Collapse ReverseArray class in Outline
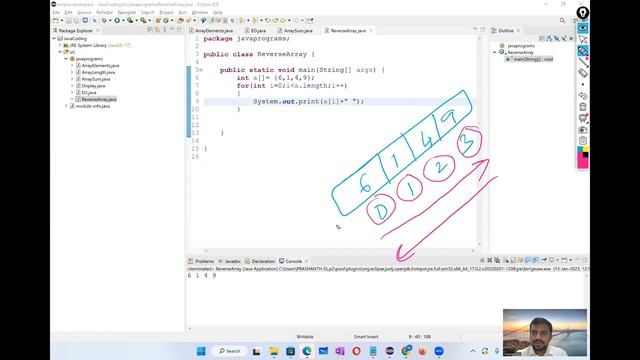 tap(495, 52)
